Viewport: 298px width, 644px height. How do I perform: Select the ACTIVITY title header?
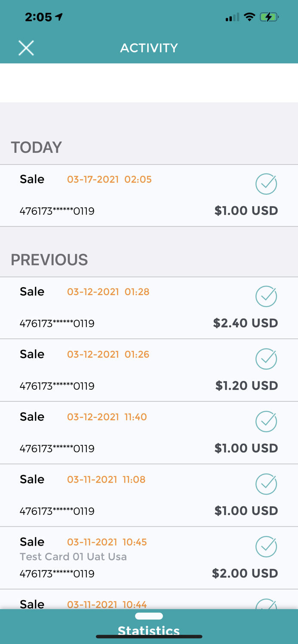[149, 48]
